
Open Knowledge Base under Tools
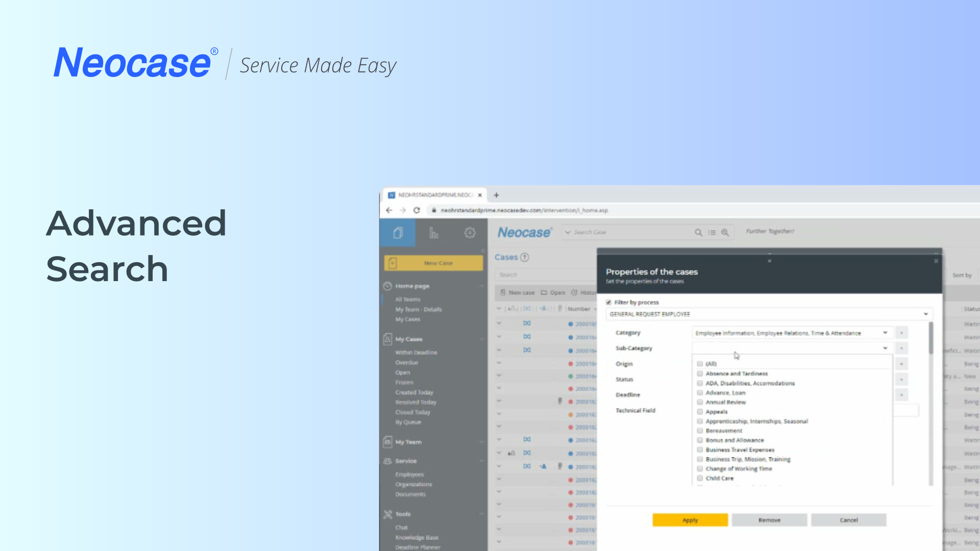point(416,538)
